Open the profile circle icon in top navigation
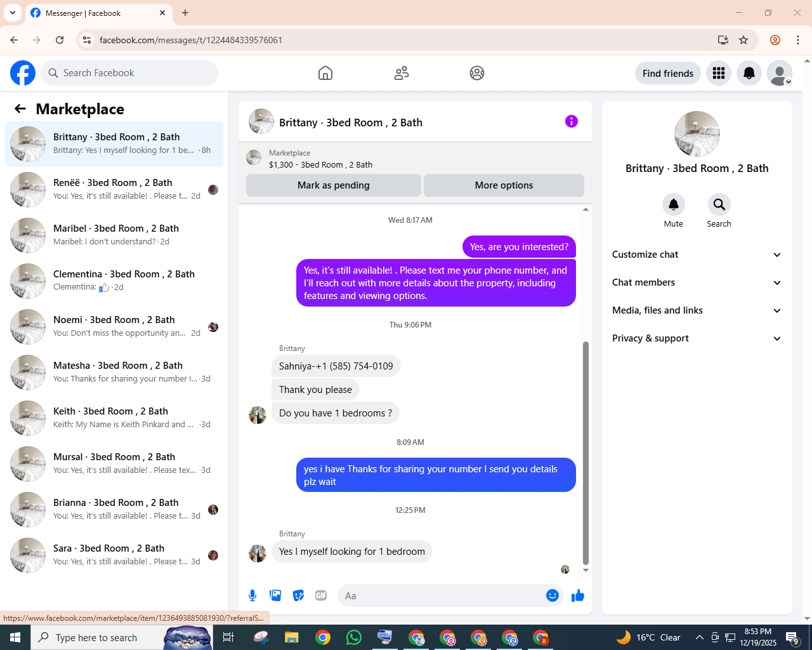The image size is (812, 650). coord(477,73)
